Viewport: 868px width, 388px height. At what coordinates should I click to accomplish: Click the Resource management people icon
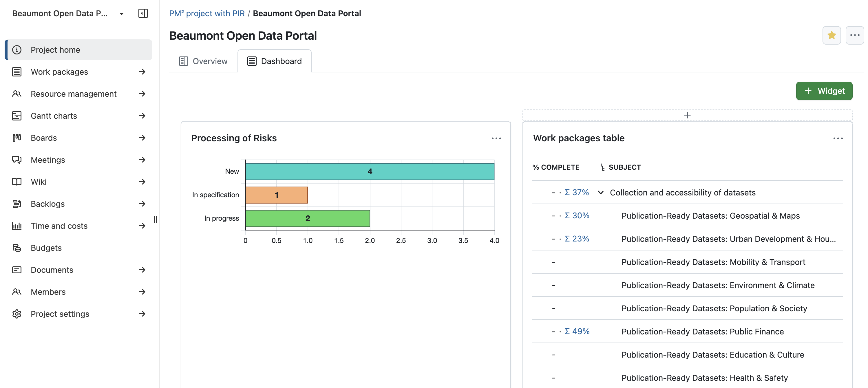click(x=17, y=94)
